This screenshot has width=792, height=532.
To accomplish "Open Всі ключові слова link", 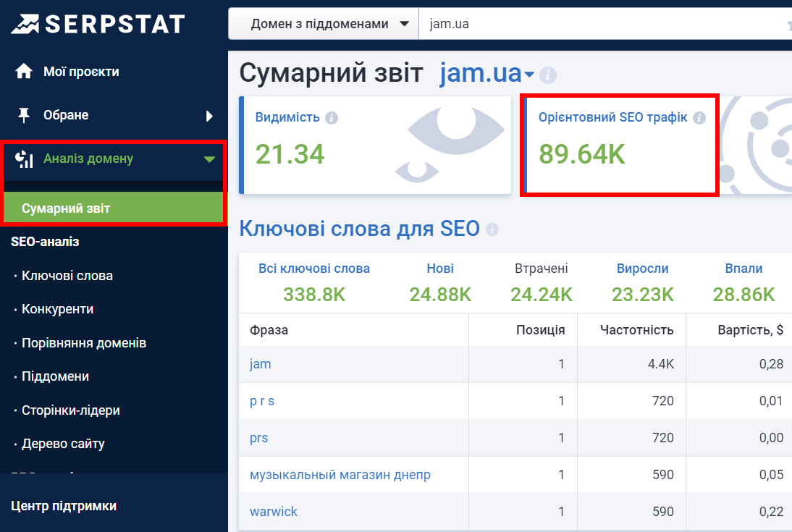I will point(314,269).
